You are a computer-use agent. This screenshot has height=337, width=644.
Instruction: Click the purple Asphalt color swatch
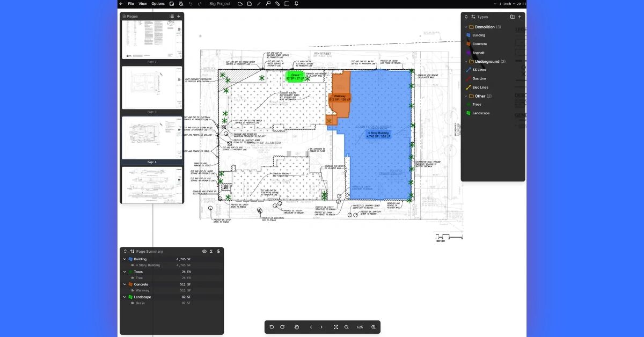click(x=469, y=53)
